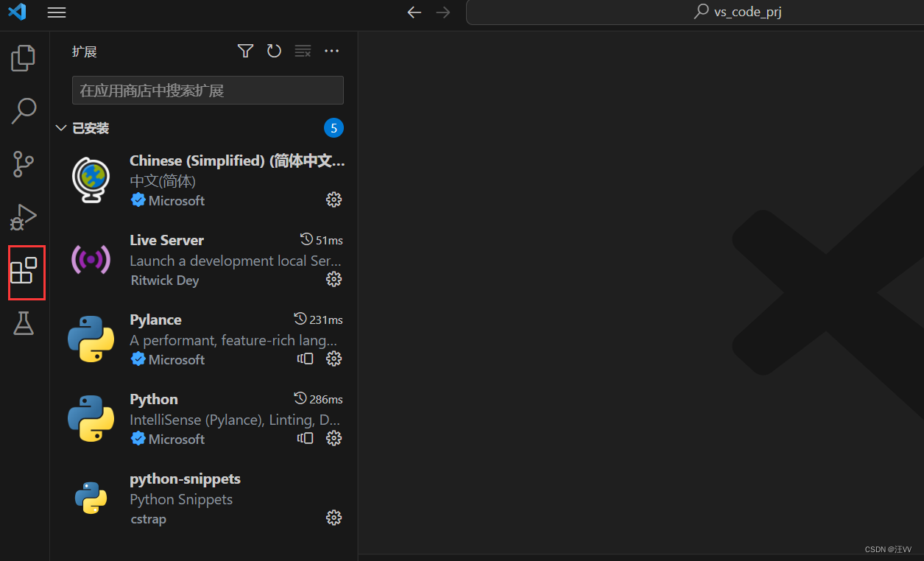Click Live Server description text

[236, 261]
